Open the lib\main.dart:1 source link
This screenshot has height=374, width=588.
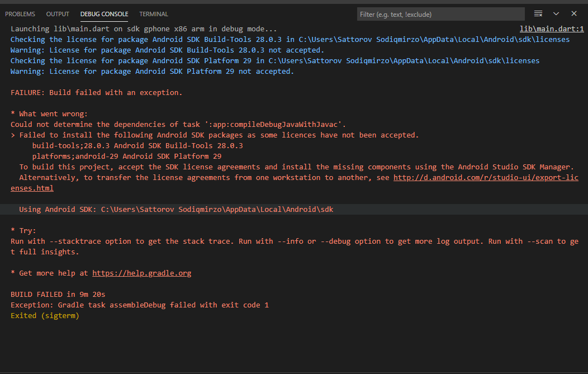pos(552,29)
